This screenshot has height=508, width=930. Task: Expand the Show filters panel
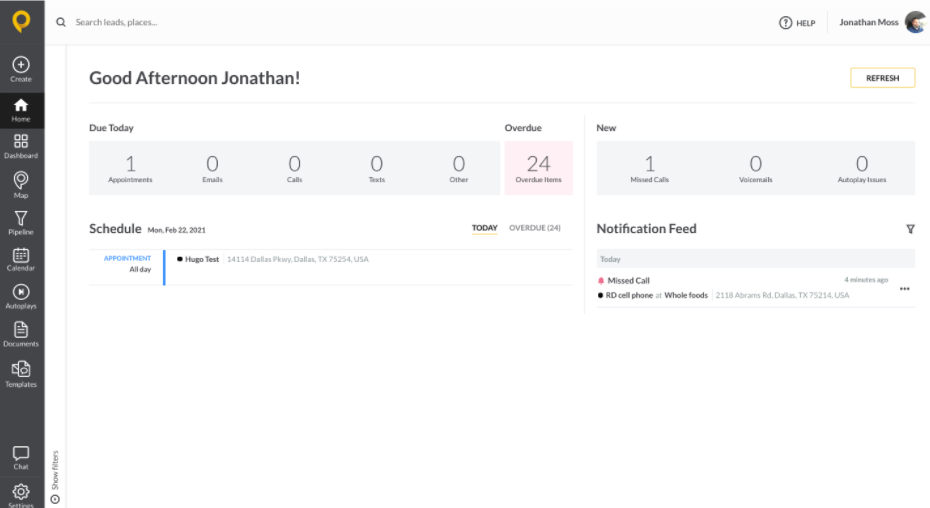pos(55,477)
